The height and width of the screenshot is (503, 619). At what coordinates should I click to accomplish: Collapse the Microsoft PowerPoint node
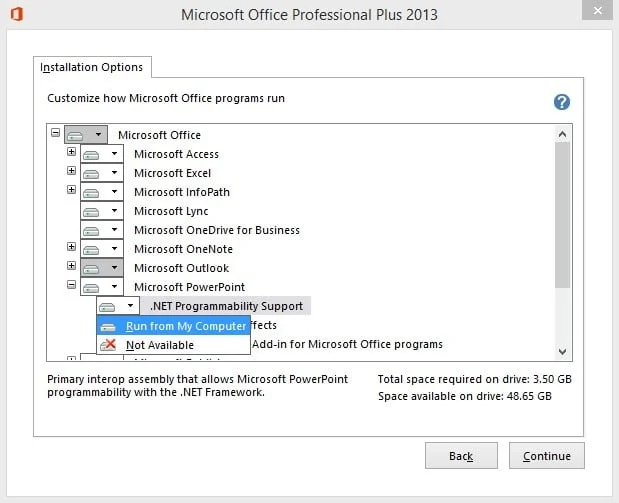pos(71,284)
